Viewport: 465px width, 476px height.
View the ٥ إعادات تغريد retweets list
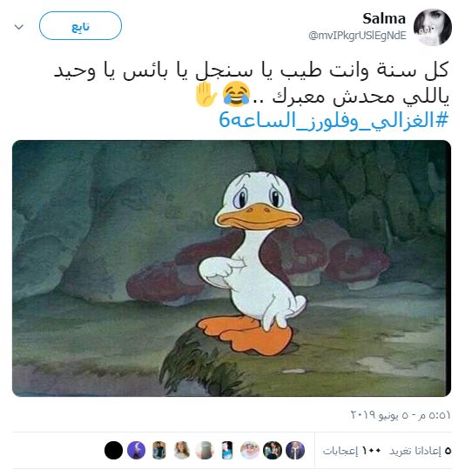click(x=421, y=451)
